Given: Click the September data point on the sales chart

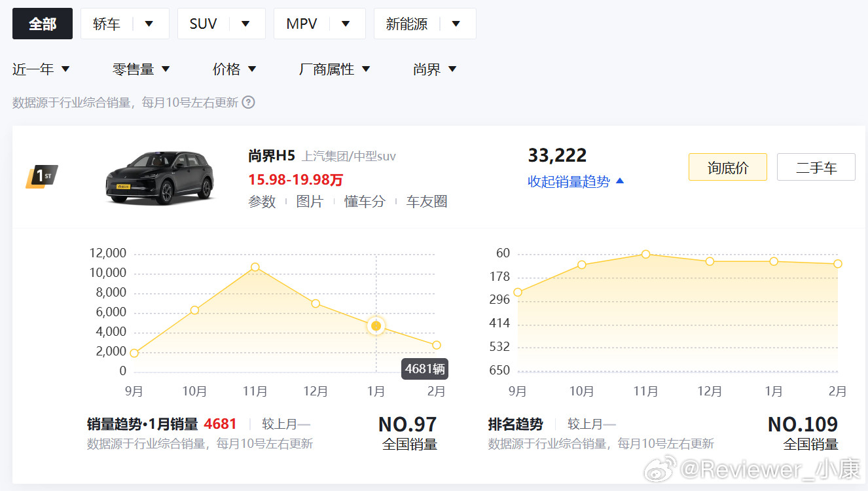Looking at the screenshot, I should [x=134, y=352].
